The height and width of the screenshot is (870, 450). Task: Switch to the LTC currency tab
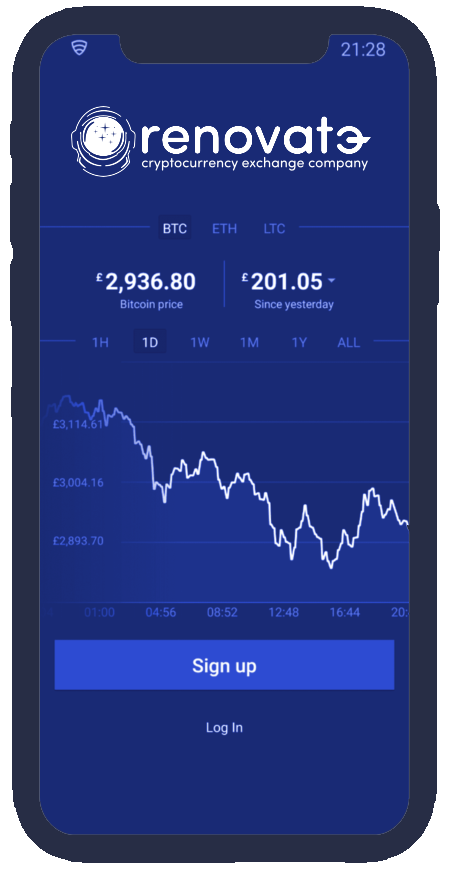click(x=274, y=229)
